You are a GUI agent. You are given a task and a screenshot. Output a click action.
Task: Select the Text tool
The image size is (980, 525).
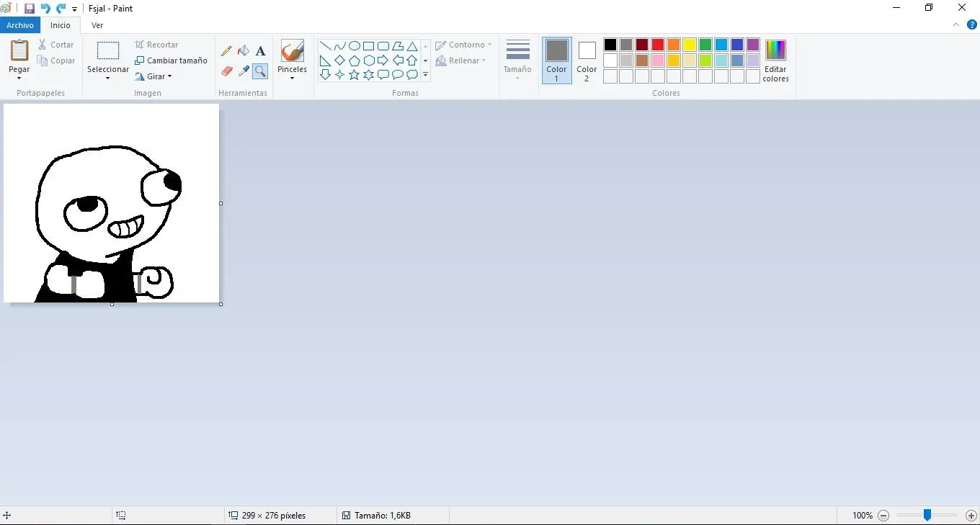pos(261,51)
